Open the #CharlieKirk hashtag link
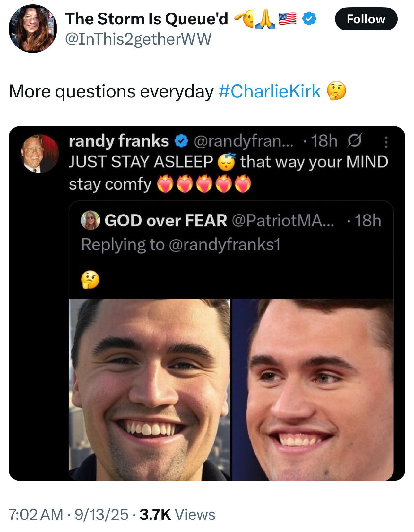 pos(269,91)
